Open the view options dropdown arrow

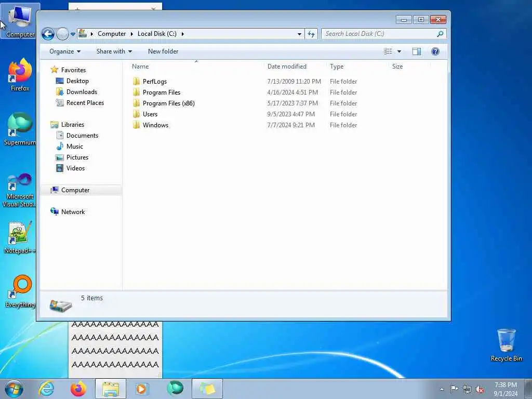399,51
